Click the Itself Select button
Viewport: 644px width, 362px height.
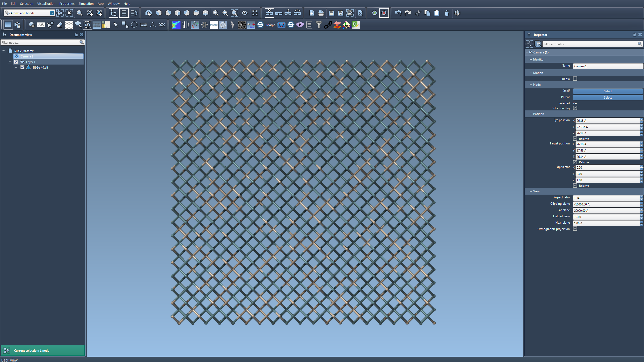607,91
